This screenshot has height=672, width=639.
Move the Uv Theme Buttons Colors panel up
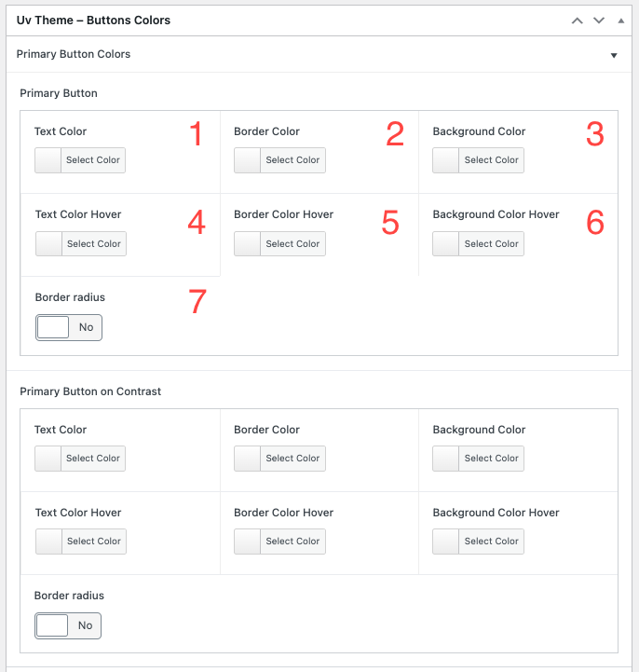[x=578, y=20]
